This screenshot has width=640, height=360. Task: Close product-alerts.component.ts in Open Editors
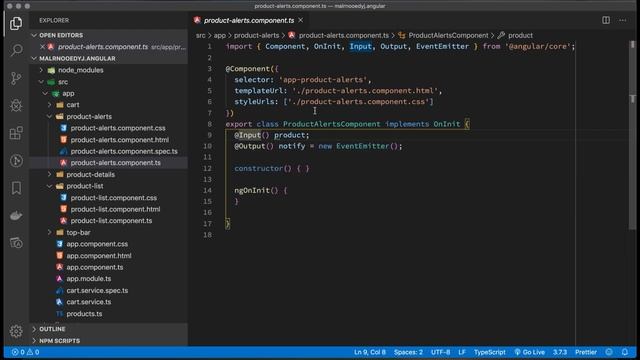42,47
